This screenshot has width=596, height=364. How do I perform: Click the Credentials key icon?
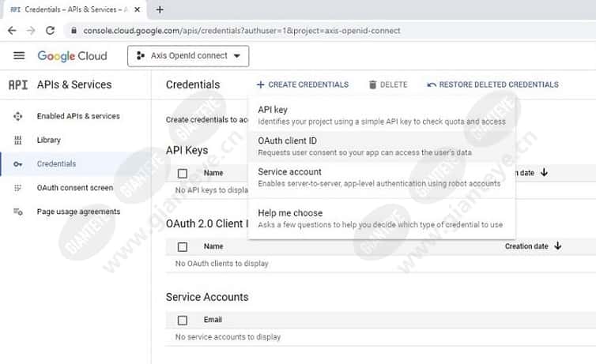tap(17, 164)
